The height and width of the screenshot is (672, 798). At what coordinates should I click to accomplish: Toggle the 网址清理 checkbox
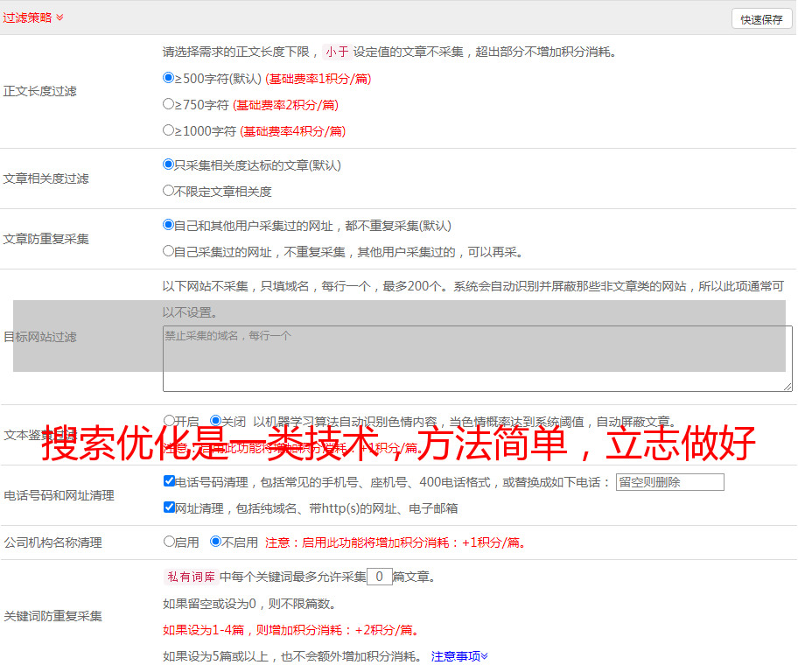[169, 507]
